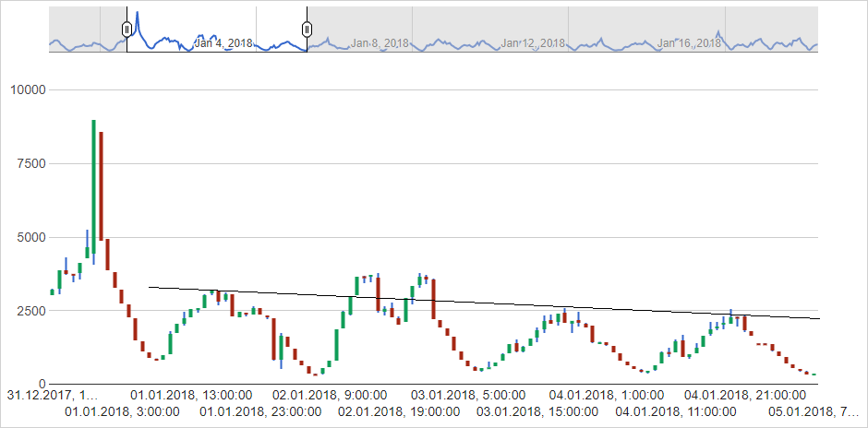
Task: Click the 0 y-axis label
Action: click(43, 385)
